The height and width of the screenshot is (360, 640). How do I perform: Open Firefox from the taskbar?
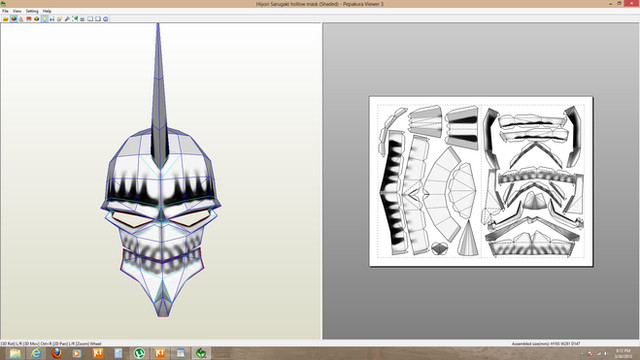click(x=57, y=353)
